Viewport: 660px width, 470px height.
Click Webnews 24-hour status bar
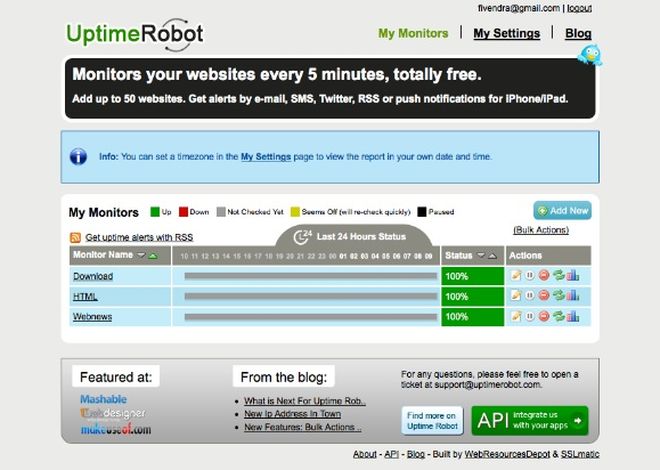click(311, 316)
